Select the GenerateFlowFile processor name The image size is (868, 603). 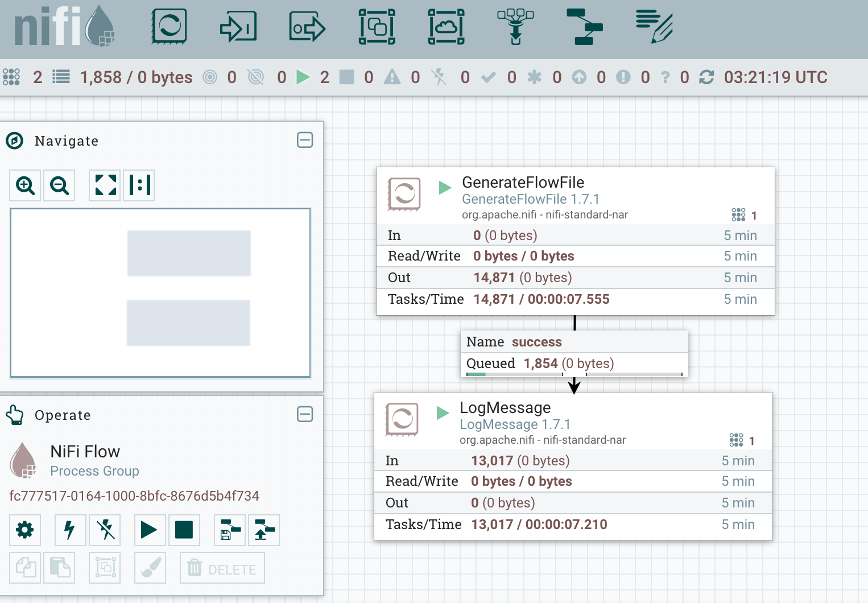pyautogui.click(x=523, y=182)
